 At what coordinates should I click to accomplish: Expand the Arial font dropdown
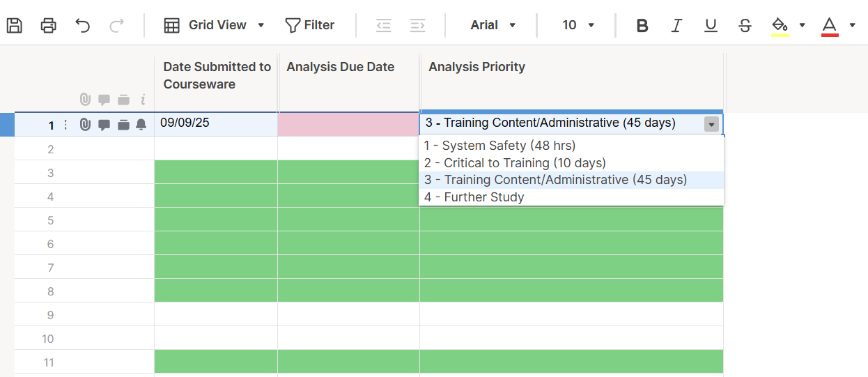click(493, 25)
